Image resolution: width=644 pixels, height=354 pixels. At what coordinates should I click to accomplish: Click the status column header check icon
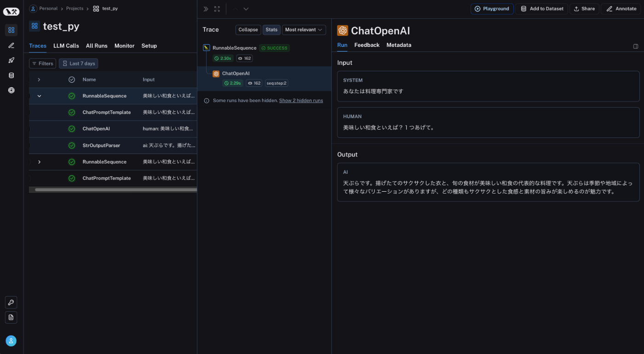point(72,80)
